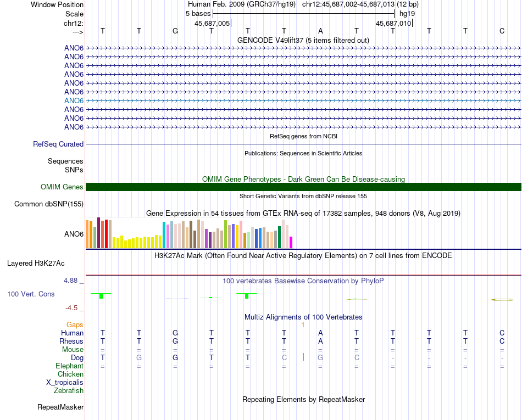Click the 100 Vert. Cons track label

pyautogui.click(x=31, y=294)
